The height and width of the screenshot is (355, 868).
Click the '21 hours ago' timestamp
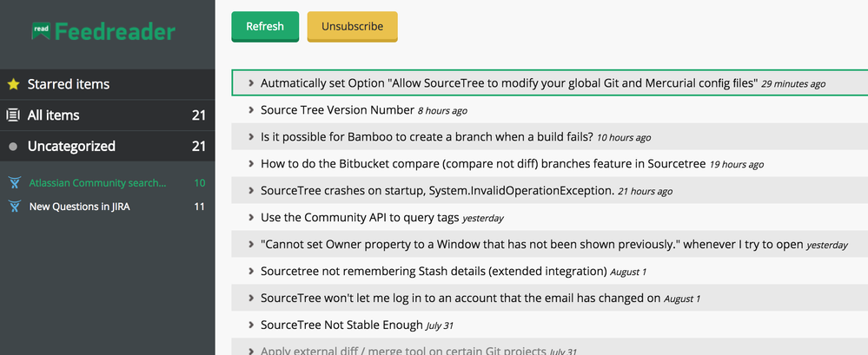click(x=646, y=191)
